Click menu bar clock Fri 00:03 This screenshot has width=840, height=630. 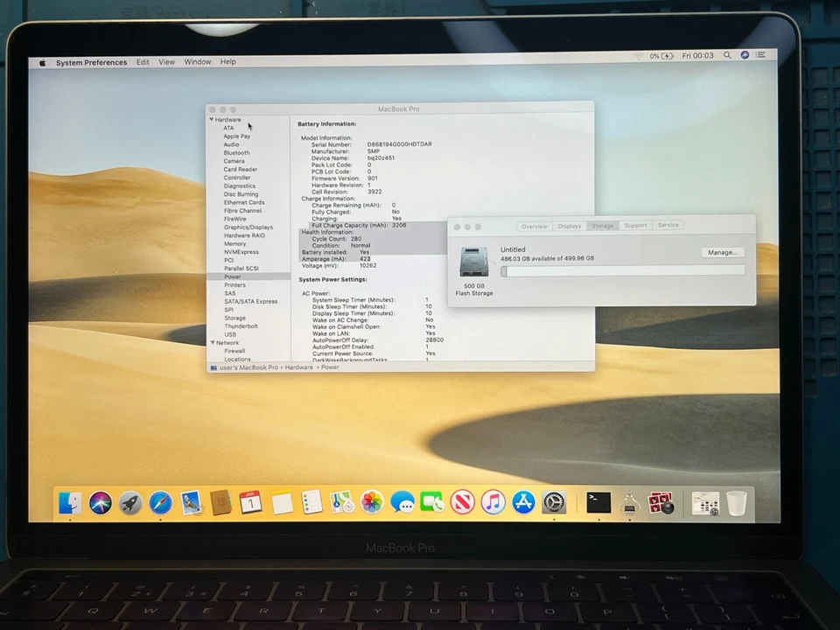point(697,56)
